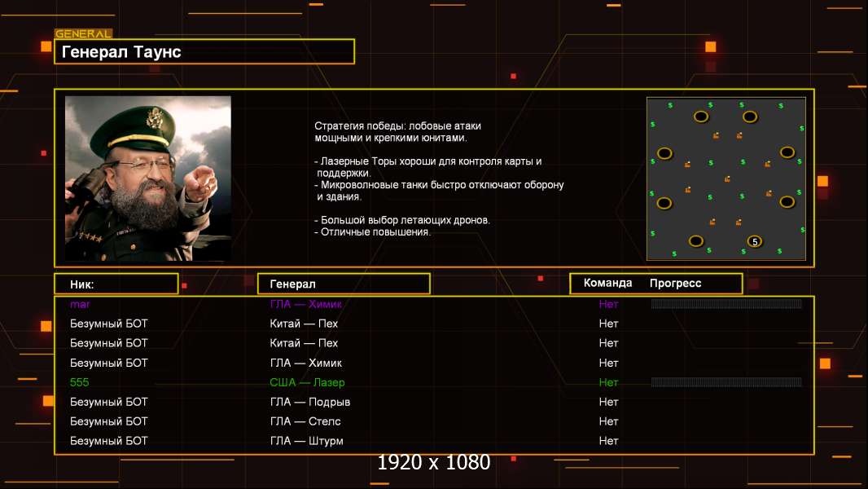Click 'США — Лазер' general entry

point(307,382)
